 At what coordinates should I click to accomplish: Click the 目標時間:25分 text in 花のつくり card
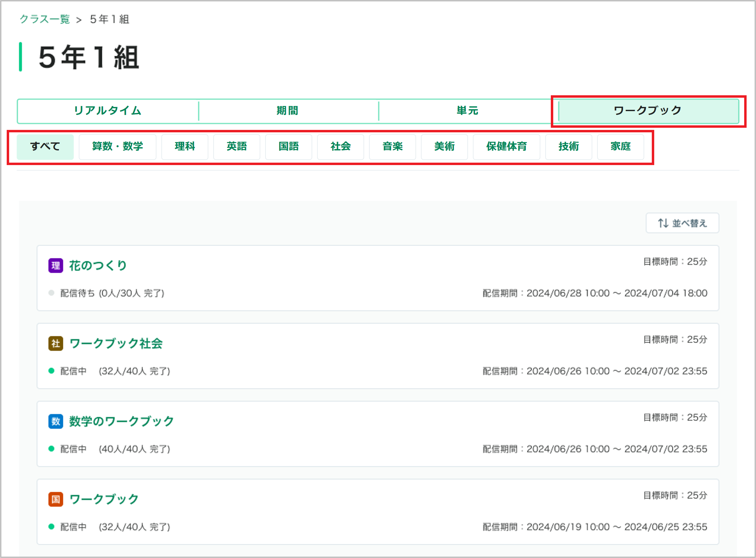point(675,262)
